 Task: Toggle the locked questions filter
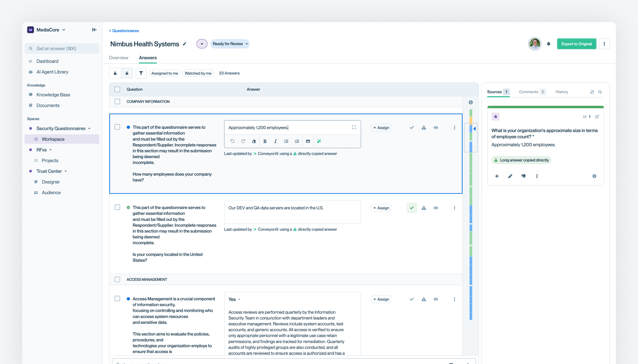coord(127,73)
